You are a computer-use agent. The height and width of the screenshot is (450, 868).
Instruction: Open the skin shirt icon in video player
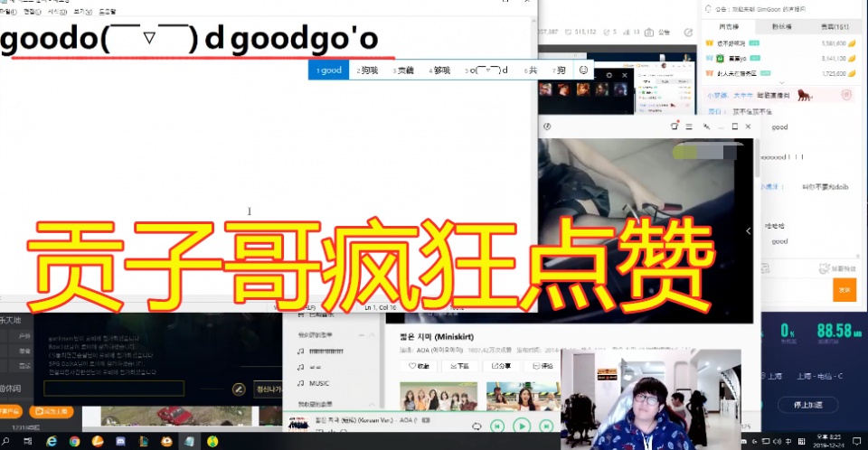pos(675,127)
